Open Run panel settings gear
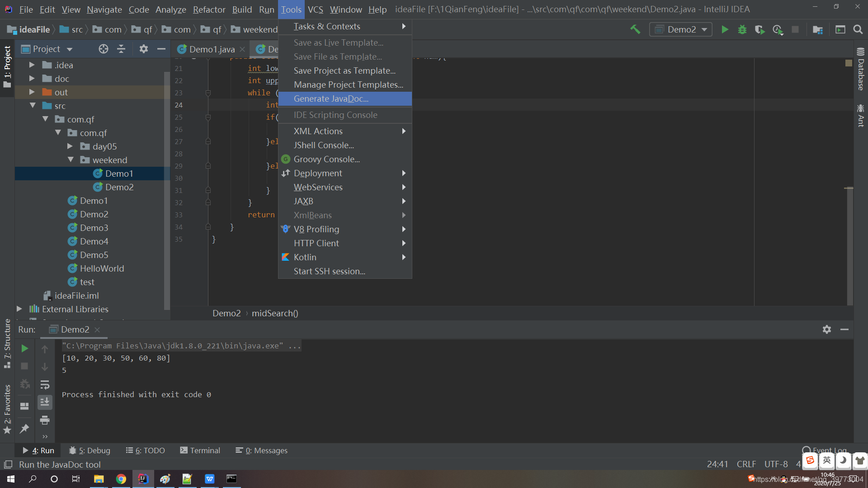The image size is (868, 488). (x=827, y=329)
